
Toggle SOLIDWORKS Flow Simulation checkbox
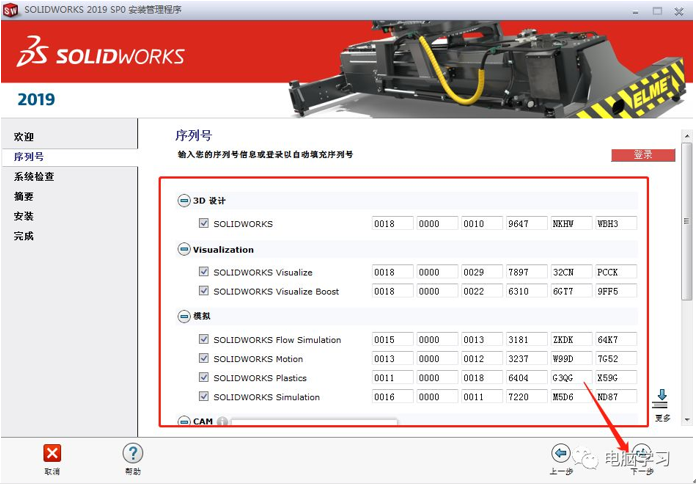click(204, 339)
